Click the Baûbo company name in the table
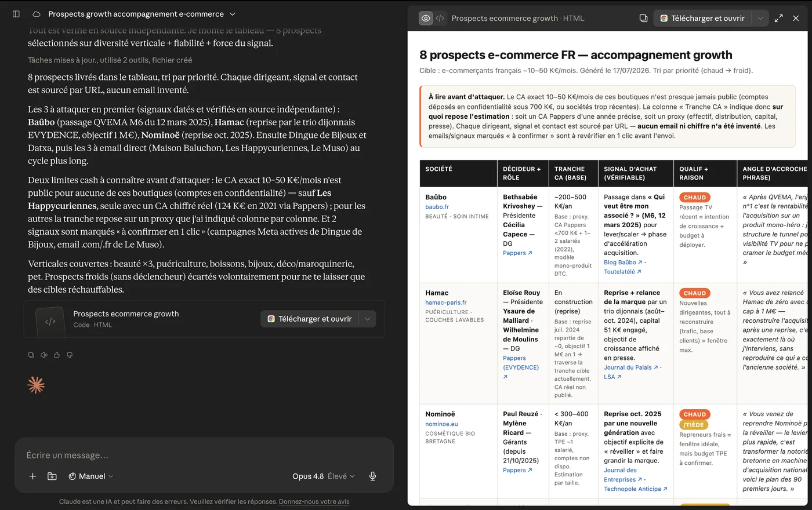 tap(436, 197)
